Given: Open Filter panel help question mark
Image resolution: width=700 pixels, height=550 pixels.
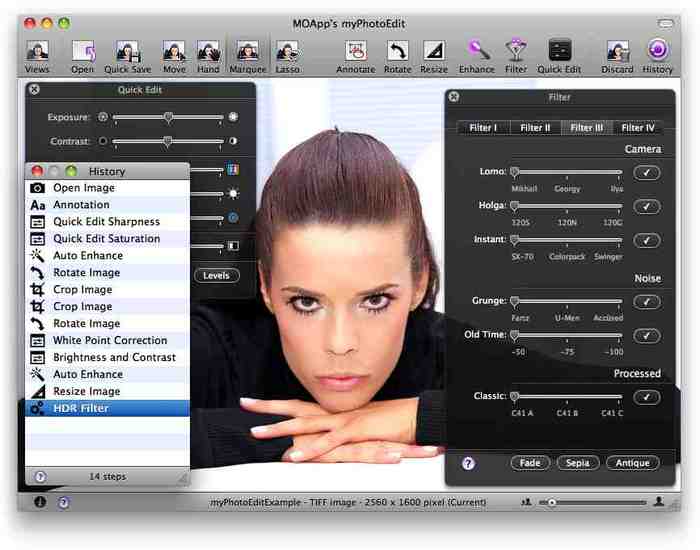Looking at the screenshot, I should point(468,463).
